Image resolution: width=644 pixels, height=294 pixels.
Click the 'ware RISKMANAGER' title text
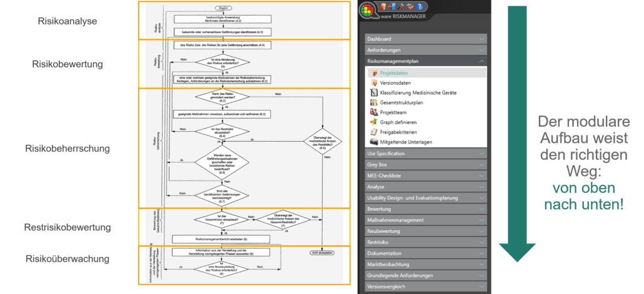[x=403, y=16]
